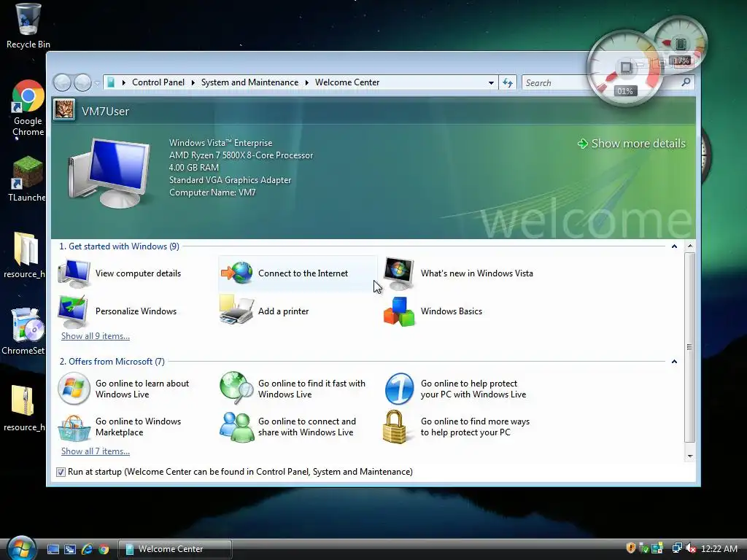The image size is (747, 560).
Task: Click the protect your PC with Windows Live offer
Action: tap(455, 389)
